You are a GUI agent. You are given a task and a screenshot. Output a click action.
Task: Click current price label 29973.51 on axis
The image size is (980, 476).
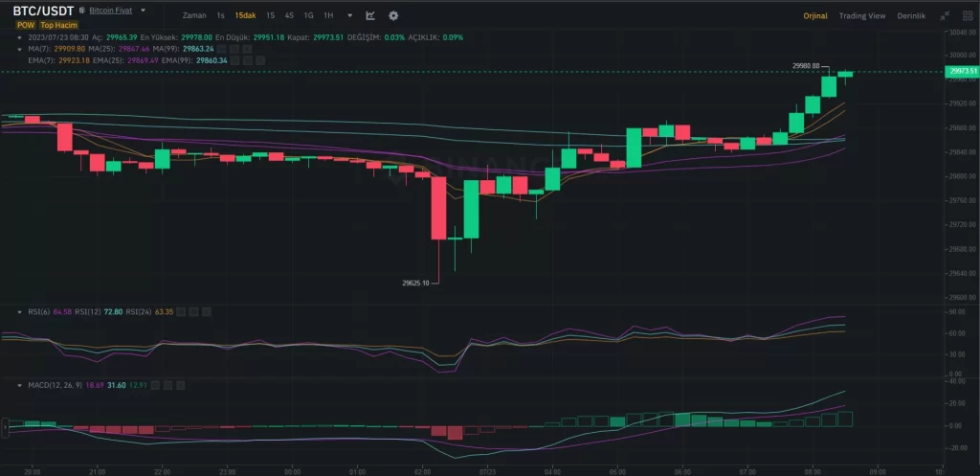click(x=961, y=72)
